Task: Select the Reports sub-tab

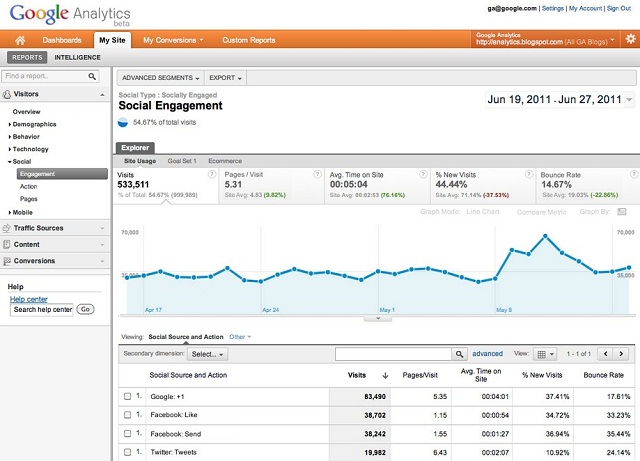Action: tap(27, 57)
